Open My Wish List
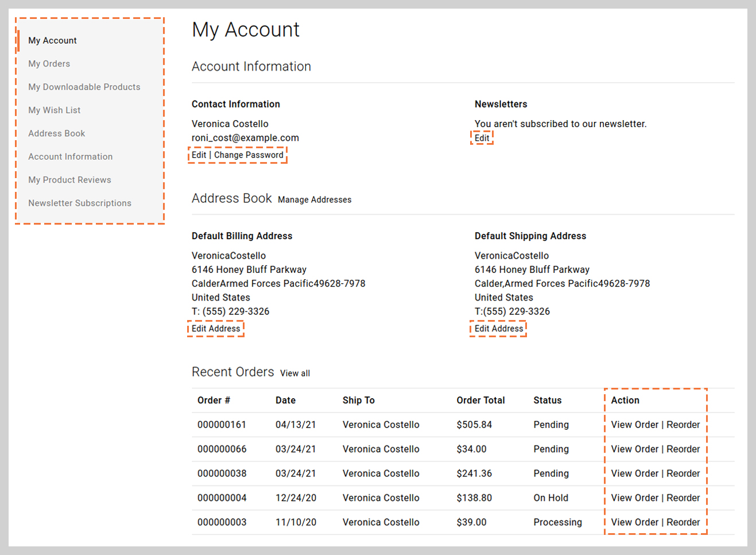The width and height of the screenshot is (756, 555). click(55, 110)
